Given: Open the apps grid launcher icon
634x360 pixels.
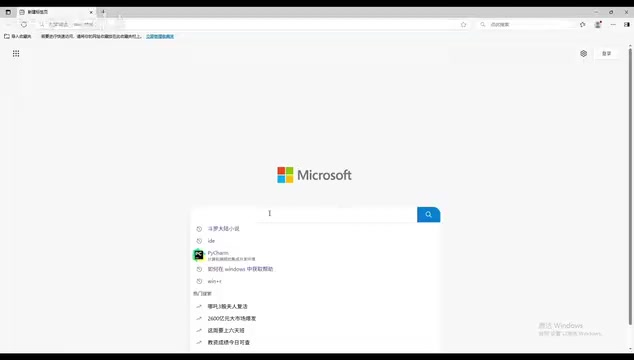Looking at the screenshot, I should pyautogui.click(x=16, y=53).
